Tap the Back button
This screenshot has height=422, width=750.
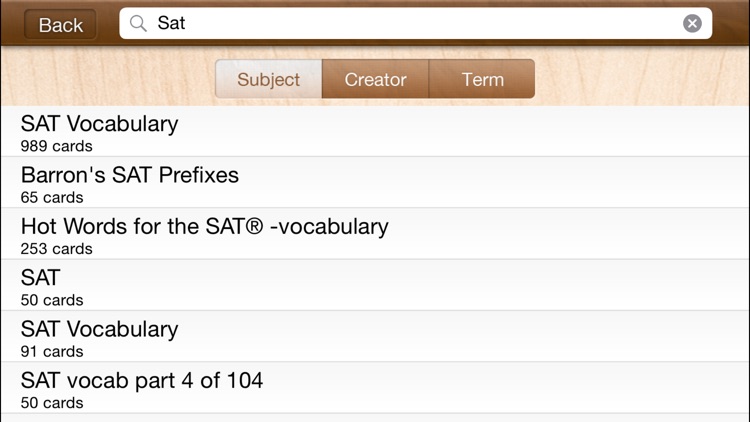point(60,25)
